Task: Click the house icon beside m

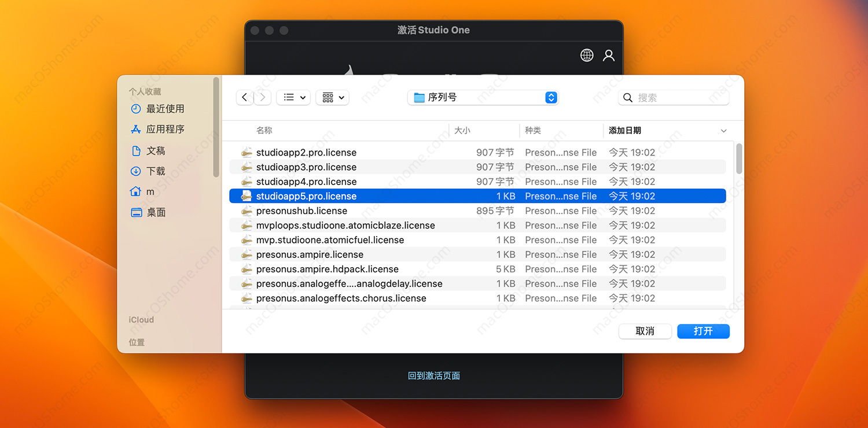Action: [136, 191]
